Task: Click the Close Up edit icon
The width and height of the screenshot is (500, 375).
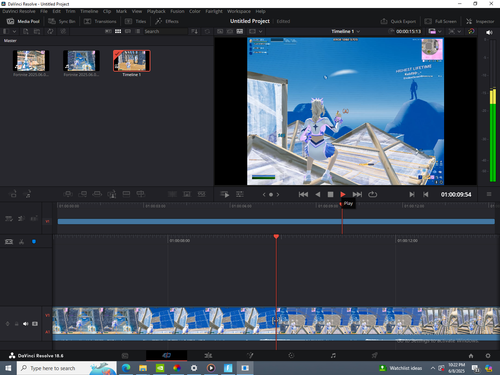Action: coord(112,194)
